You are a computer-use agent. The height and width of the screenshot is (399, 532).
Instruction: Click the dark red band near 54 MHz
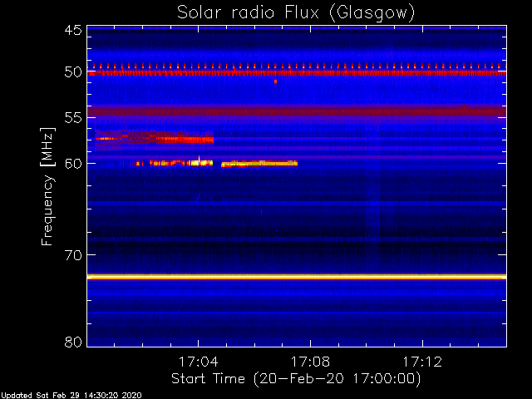pos(297,111)
